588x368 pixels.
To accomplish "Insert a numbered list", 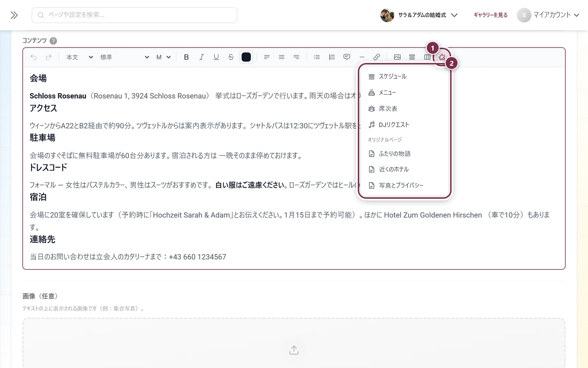I will tap(332, 57).
